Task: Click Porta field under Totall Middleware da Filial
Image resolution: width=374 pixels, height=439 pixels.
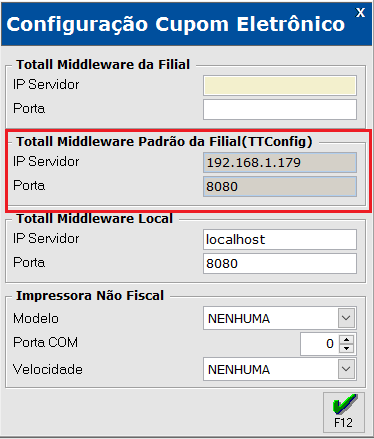Action: point(280,109)
